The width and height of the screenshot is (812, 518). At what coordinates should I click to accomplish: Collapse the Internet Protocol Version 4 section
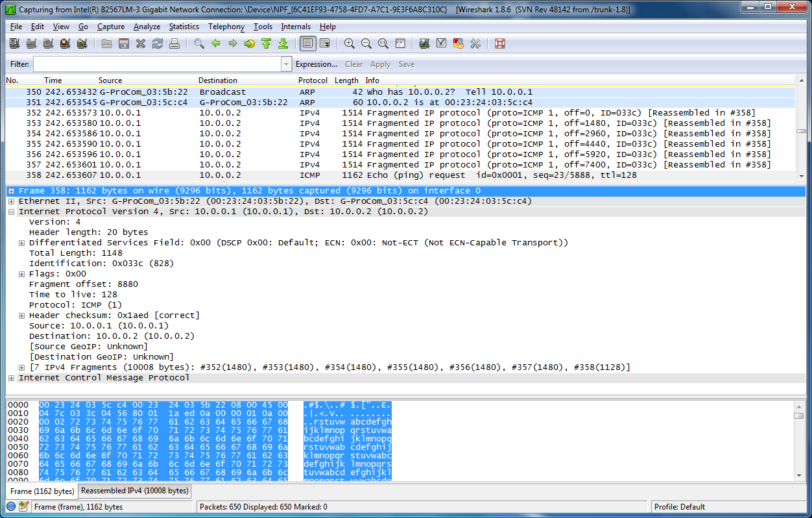[12, 212]
